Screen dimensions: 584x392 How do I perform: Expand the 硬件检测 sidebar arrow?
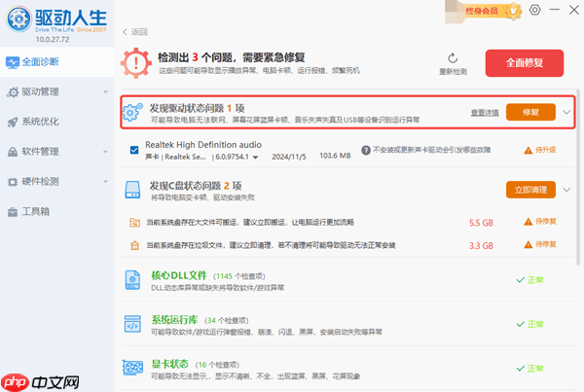(x=105, y=182)
